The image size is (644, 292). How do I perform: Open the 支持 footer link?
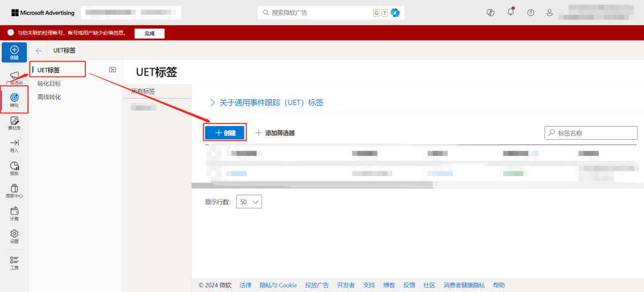[369, 285]
